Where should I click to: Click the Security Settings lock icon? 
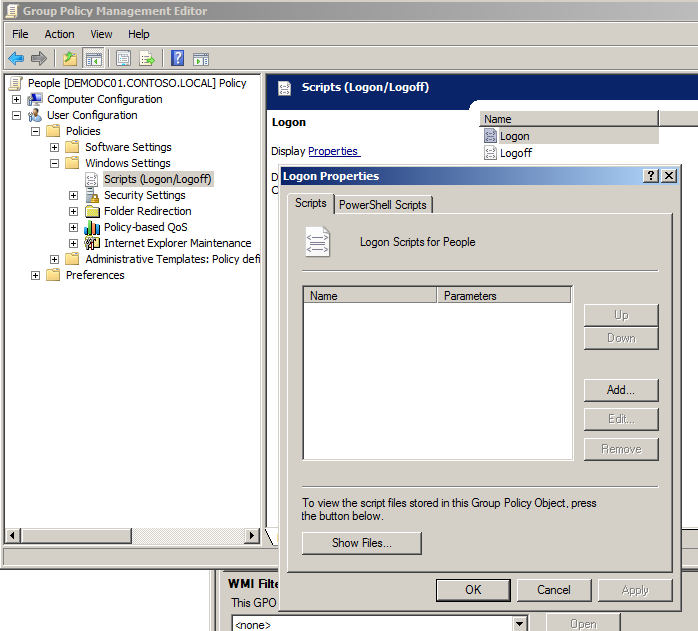(x=92, y=195)
